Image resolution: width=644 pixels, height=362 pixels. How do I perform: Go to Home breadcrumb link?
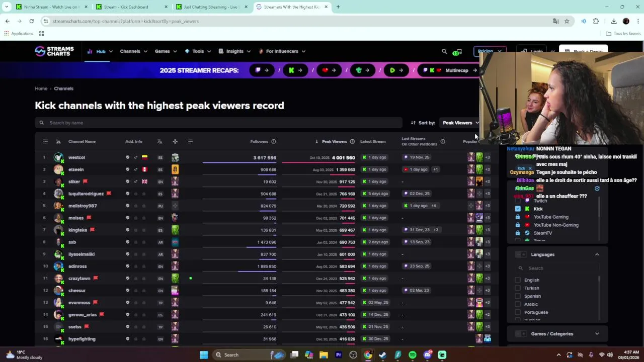click(41, 88)
